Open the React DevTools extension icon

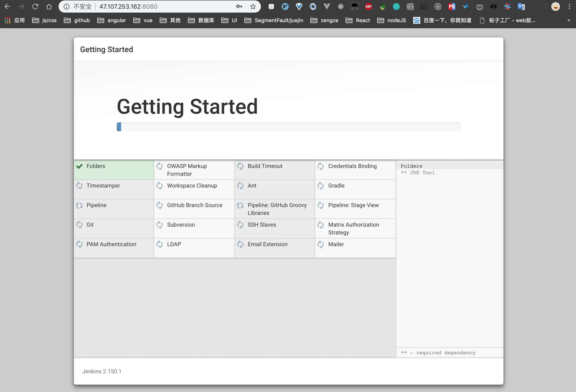[x=341, y=7]
